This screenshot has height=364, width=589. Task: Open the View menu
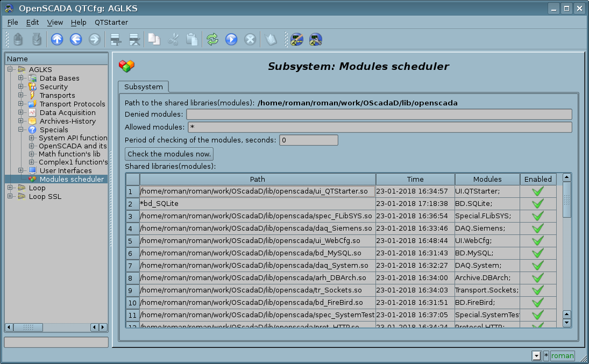(x=55, y=23)
